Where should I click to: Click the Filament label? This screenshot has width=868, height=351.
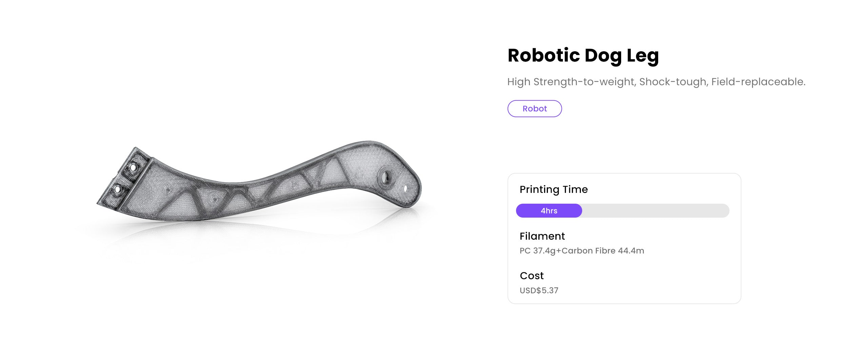point(542,236)
